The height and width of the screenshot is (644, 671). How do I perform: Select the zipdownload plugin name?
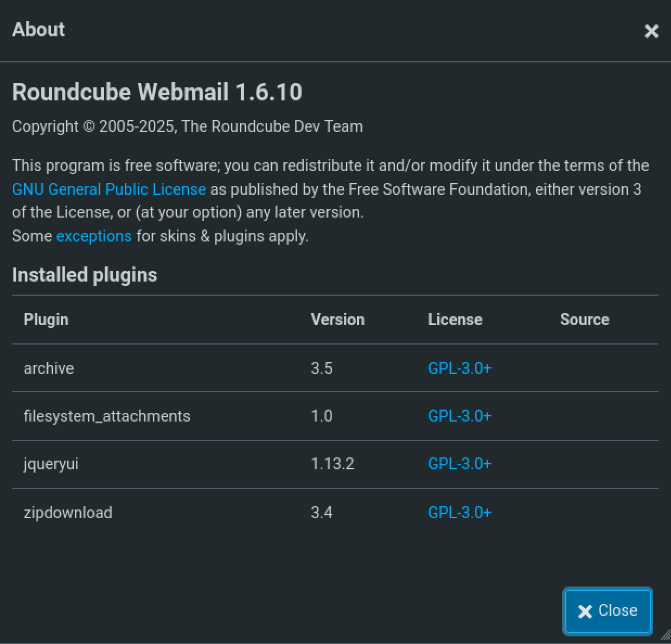(x=68, y=513)
